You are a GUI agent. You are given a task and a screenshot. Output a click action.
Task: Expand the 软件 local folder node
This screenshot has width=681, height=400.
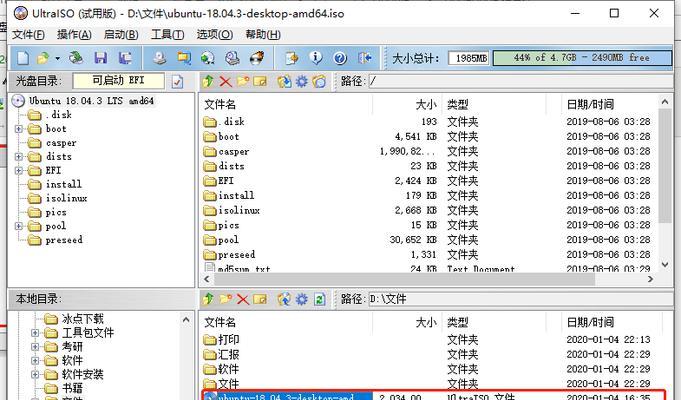click(x=35, y=361)
